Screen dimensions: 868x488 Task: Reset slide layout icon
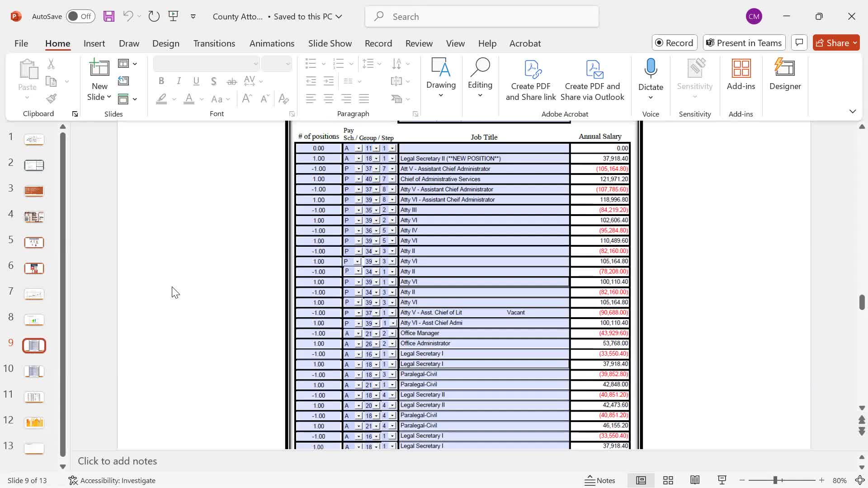coord(123,81)
